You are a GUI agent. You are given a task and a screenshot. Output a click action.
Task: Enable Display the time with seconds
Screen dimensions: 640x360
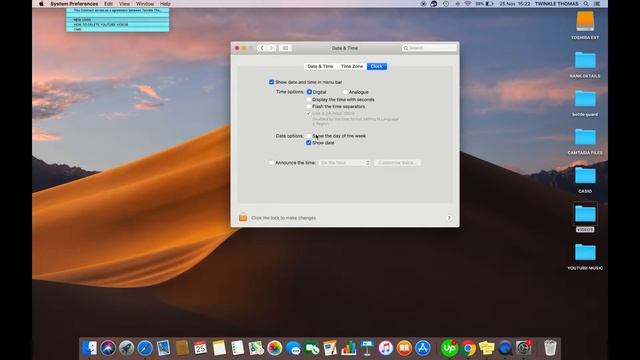(x=309, y=100)
